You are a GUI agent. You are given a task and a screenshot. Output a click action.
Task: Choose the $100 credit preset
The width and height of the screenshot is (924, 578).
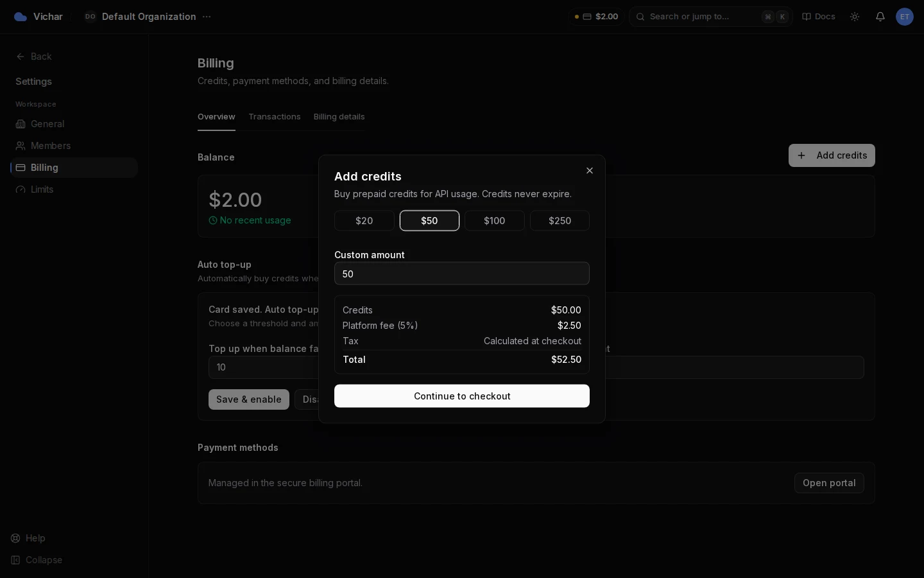495,221
